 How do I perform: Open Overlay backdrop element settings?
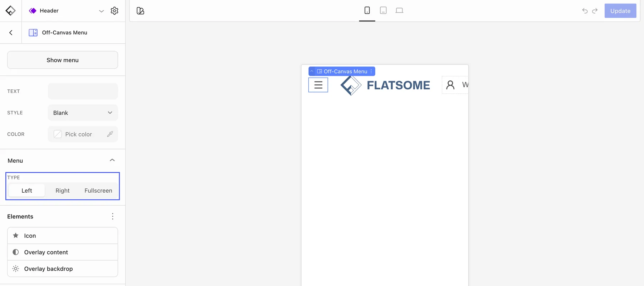(x=63, y=268)
